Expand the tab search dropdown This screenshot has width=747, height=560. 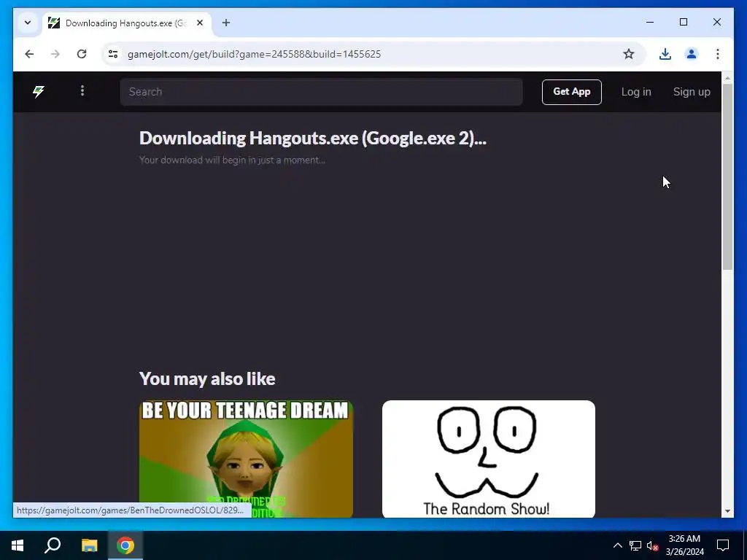click(28, 23)
